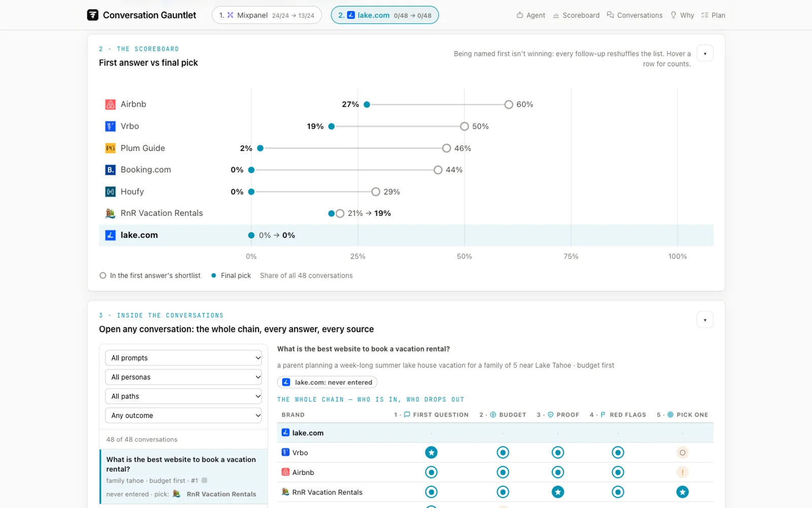Click RnR Vacation Rentals' Proof star marker

[x=558, y=492]
